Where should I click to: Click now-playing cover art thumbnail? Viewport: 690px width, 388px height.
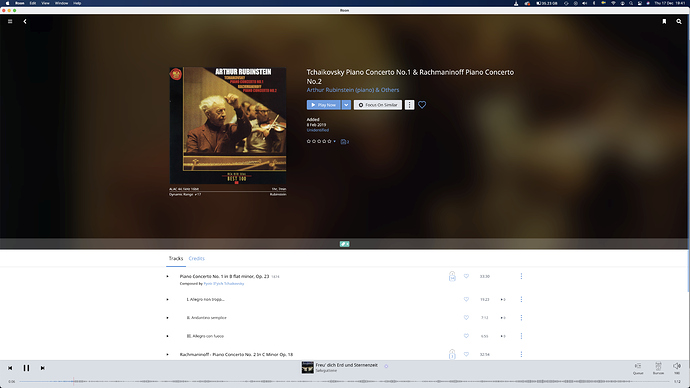[308, 368]
